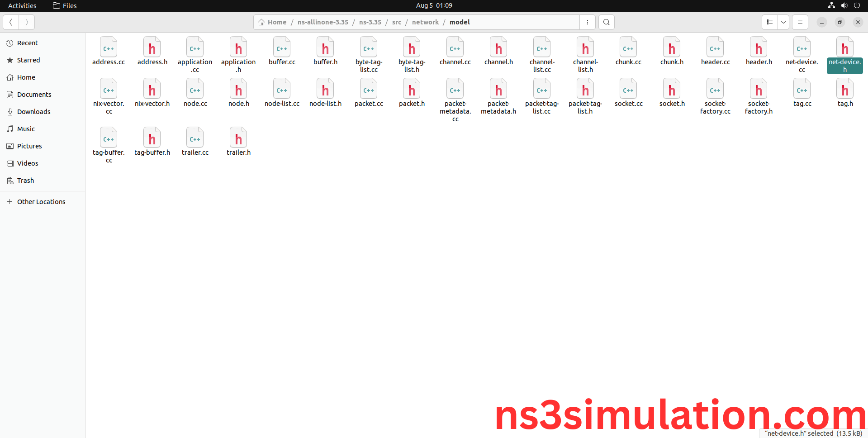Viewport: 868px width, 438px height.
Task: Toggle the list view mode button
Action: pyautogui.click(x=769, y=22)
